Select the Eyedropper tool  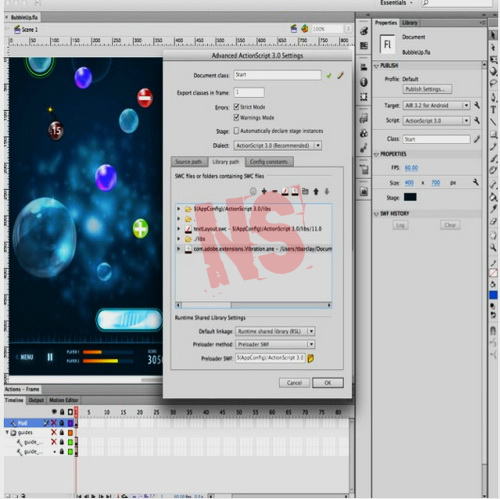click(x=493, y=209)
